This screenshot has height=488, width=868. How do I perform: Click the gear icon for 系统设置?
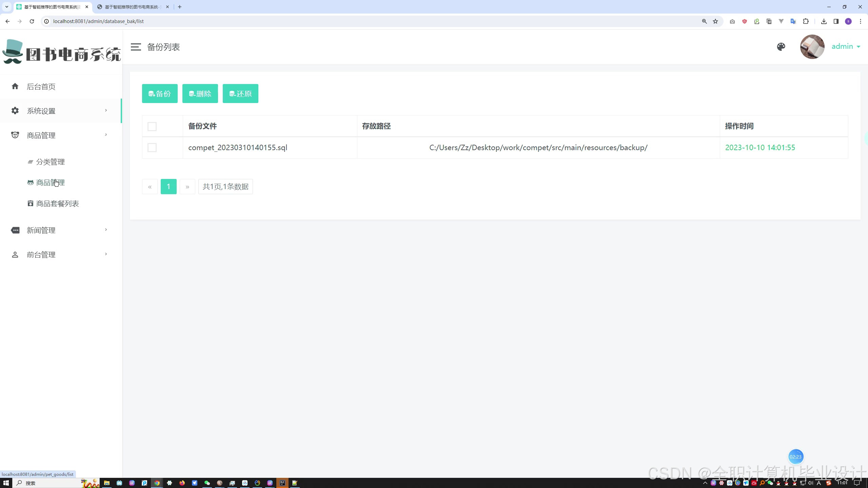(15, 111)
